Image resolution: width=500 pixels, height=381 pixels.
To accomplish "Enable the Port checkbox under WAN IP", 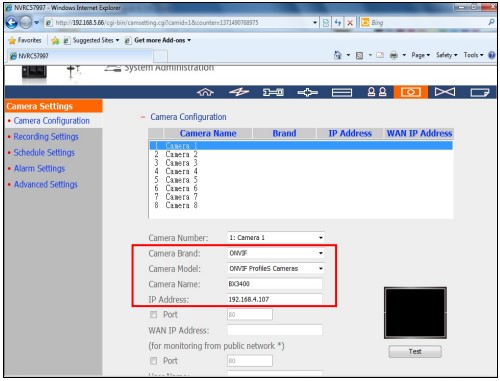I will [153, 361].
